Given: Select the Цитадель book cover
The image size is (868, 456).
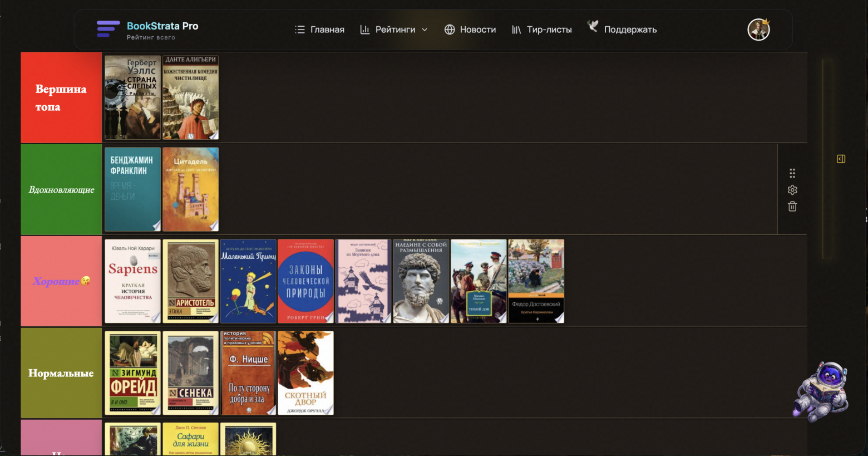Looking at the screenshot, I should click(190, 189).
